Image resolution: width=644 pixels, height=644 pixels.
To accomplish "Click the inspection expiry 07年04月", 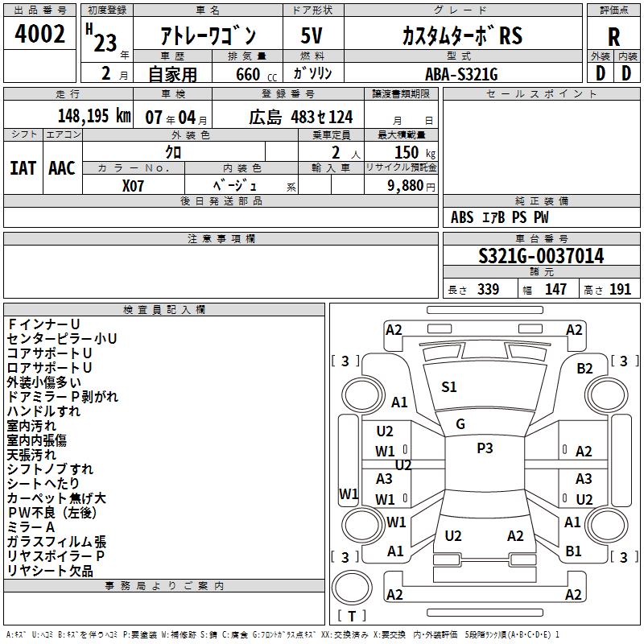I will 175,118.
